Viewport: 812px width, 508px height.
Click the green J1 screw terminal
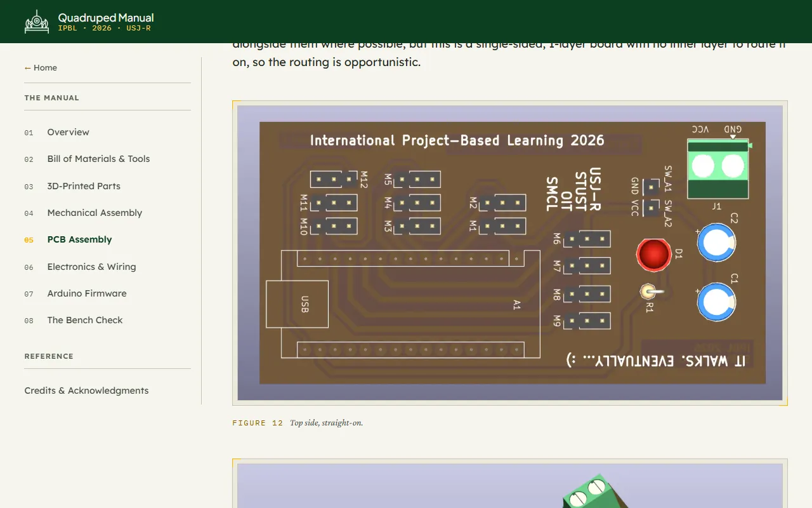(717, 169)
